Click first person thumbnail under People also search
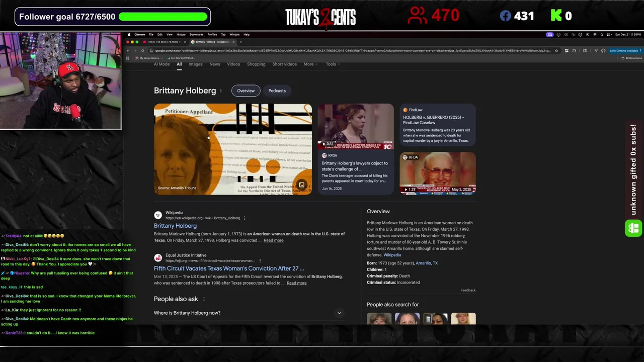 [x=379, y=318]
